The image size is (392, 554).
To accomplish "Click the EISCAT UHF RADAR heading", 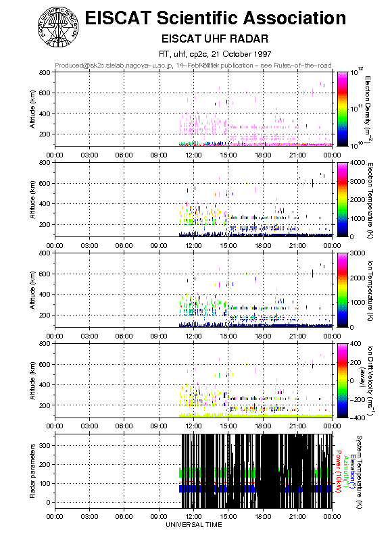I will coord(215,39).
